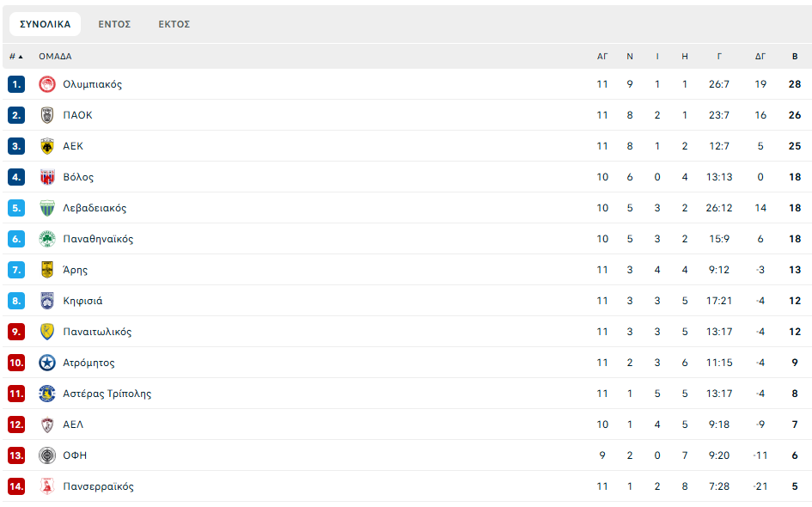Select the ΣΥΝΟΛΙΚΑ tab
Viewport: 812px width, 507px height.
coord(46,24)
